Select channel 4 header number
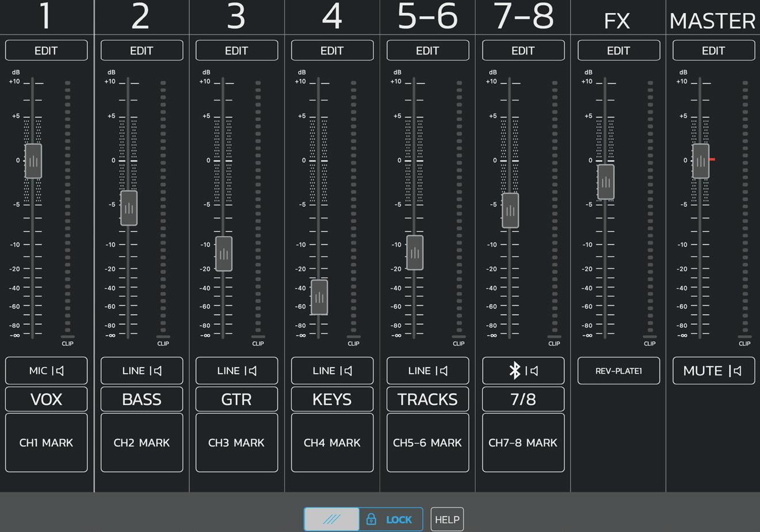This screenshot has height=532, width=760. click(x=332, y=16)
